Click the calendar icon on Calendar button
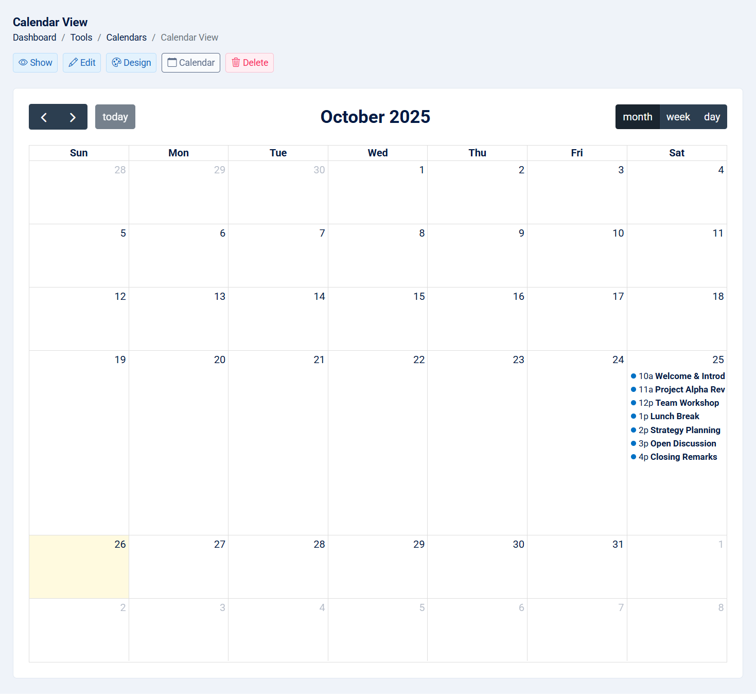This screenshot has height=700, width=756. click(172, 63)
